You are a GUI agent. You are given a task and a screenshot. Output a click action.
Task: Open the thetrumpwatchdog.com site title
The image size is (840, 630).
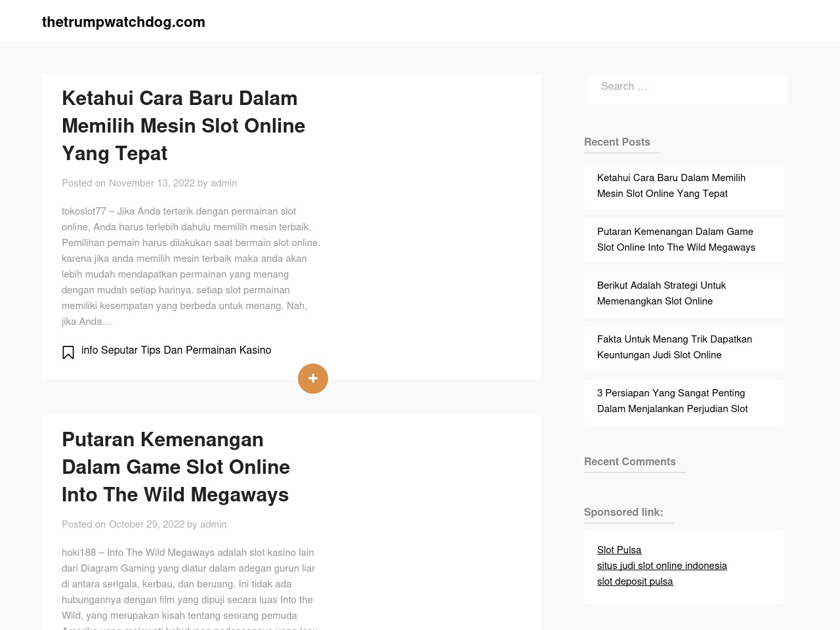coord(123,22)
